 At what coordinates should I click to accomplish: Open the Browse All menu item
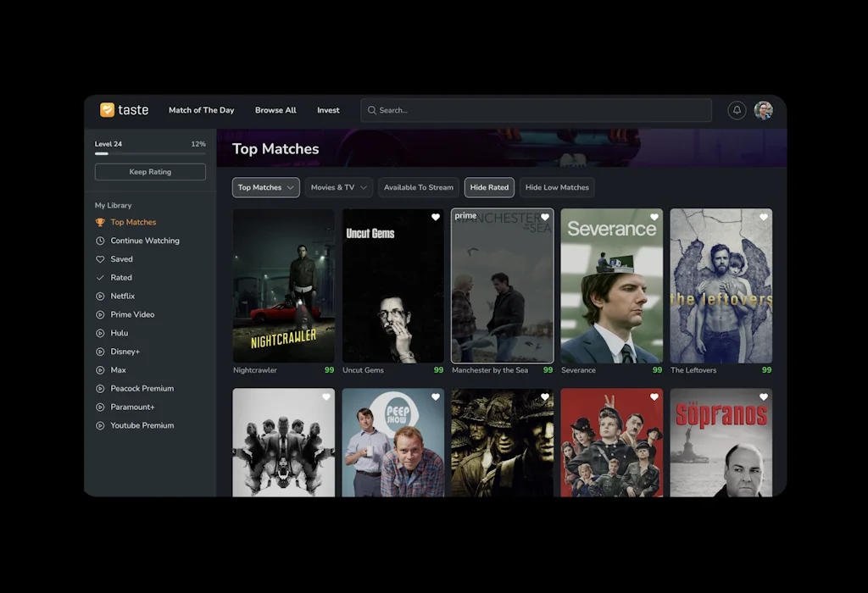275,110
